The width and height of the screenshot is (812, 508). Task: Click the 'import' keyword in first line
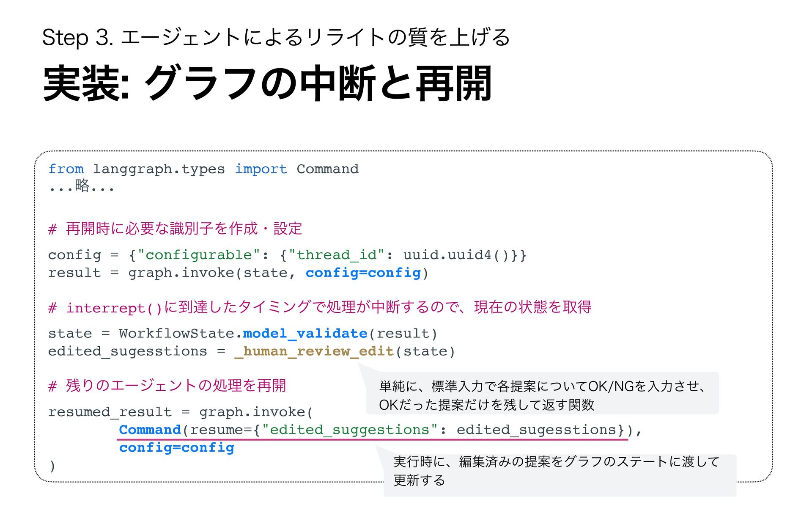pos(261,169)
